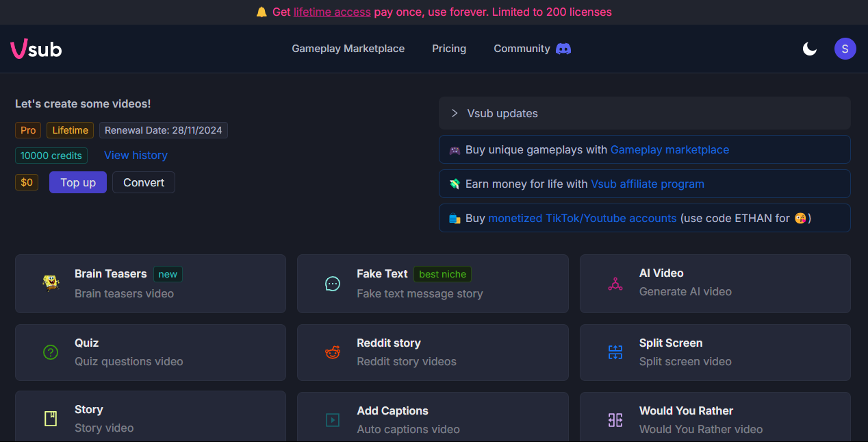The height and width of the screenshot is (442, 868).
Task: Click the Quiz question mark icon
Action: [x=51, y=352]
